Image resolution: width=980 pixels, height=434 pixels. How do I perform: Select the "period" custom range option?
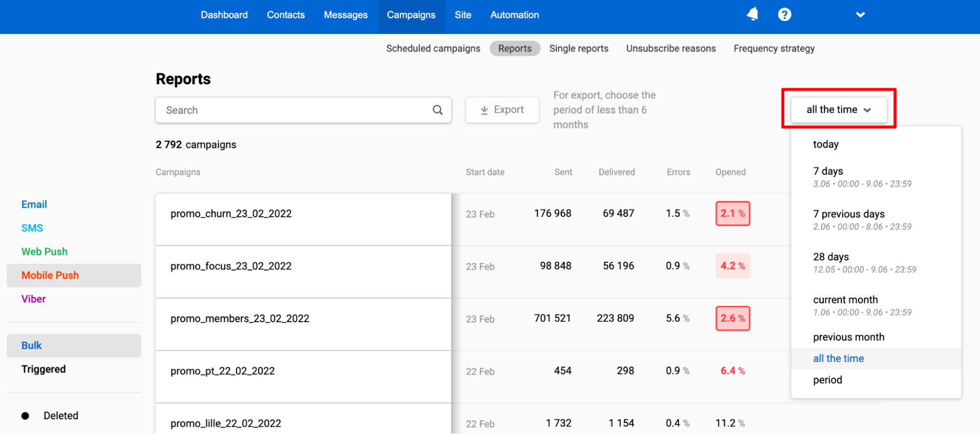click(x=828, y=380)
